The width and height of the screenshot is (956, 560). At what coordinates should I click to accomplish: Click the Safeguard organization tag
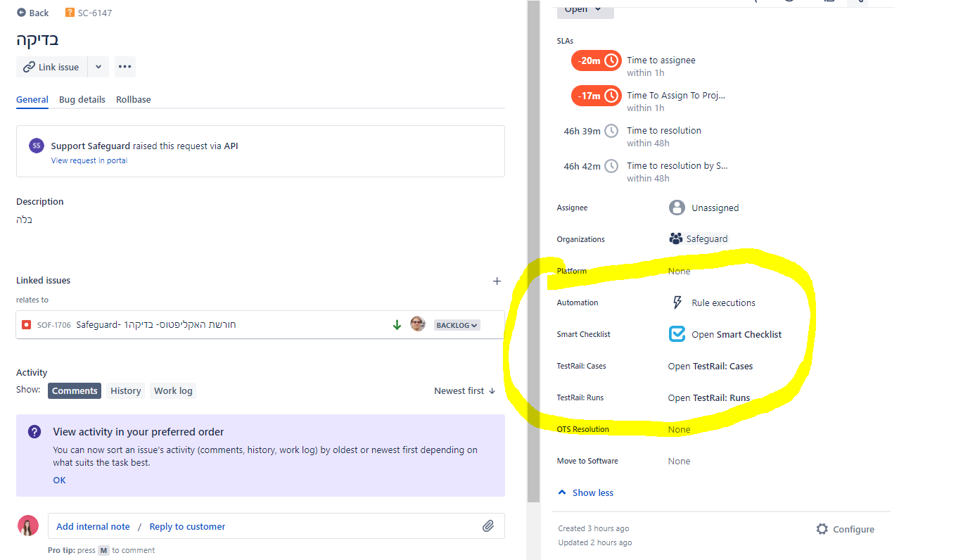pos(699,239)
